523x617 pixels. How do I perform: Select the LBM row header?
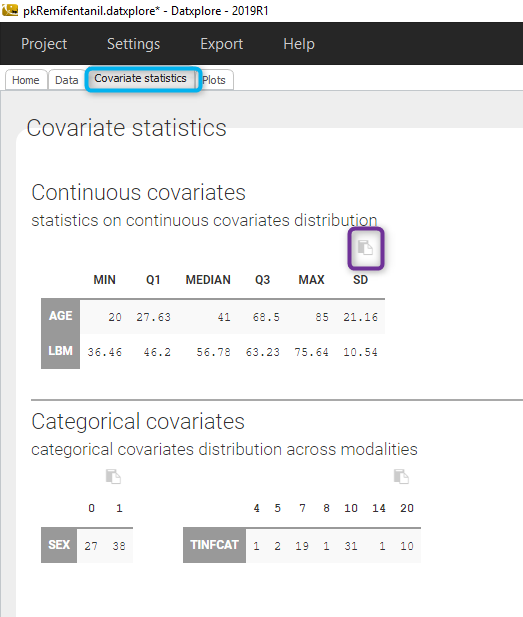pos(61,351)
